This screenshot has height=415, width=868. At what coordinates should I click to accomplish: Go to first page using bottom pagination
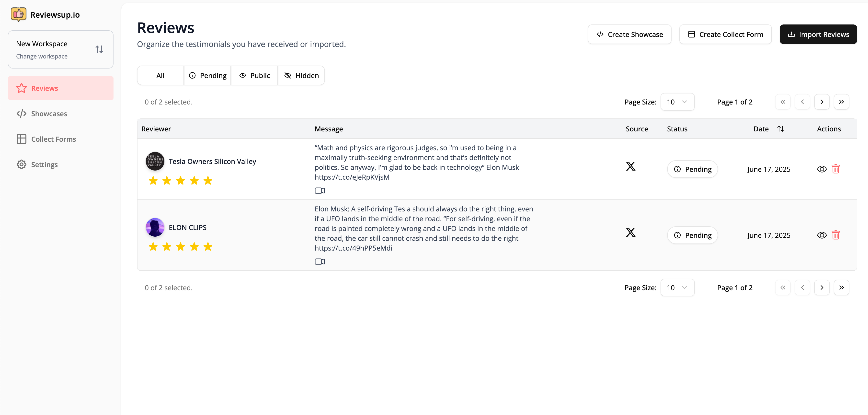click(x=783, y=288)
